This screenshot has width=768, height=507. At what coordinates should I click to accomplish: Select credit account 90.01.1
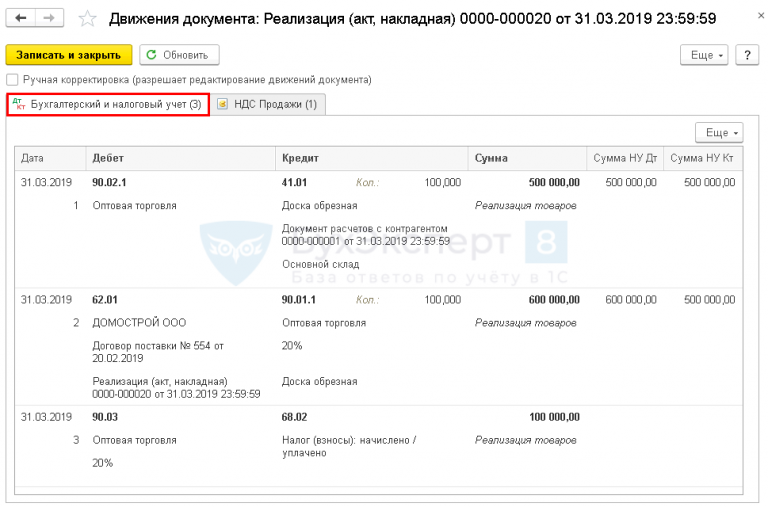point(298,299)
